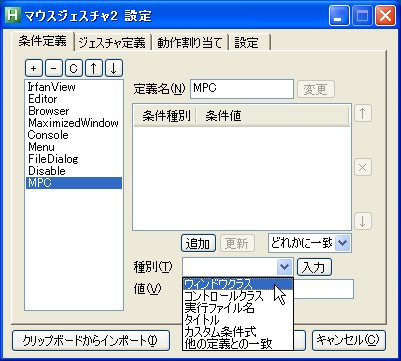Open the 動作割り当て tab
Screen dimensions: 401x361
pyautogui.click(x=190, y=43)
